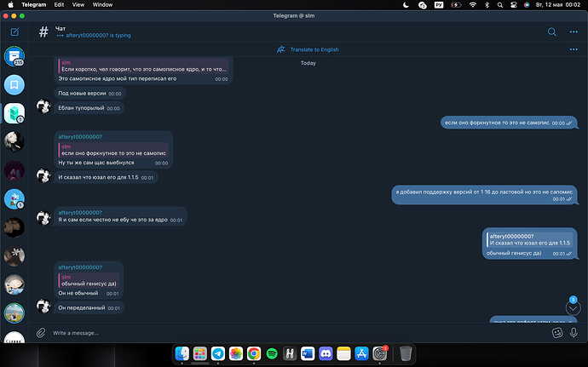Click the message Он переделанный
Image resolution: width=588 pixels, height=367 pixels.
89,307
